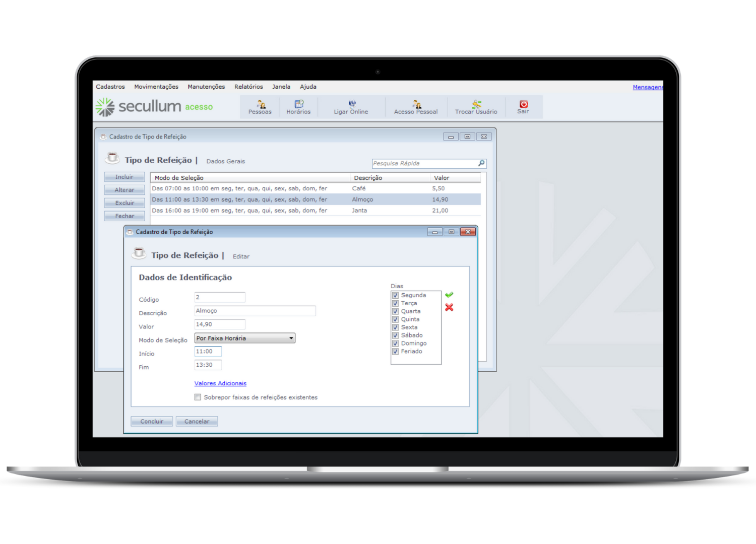756x544 pixels.
Task: Click the Concluir button
Action: (152, 422)
